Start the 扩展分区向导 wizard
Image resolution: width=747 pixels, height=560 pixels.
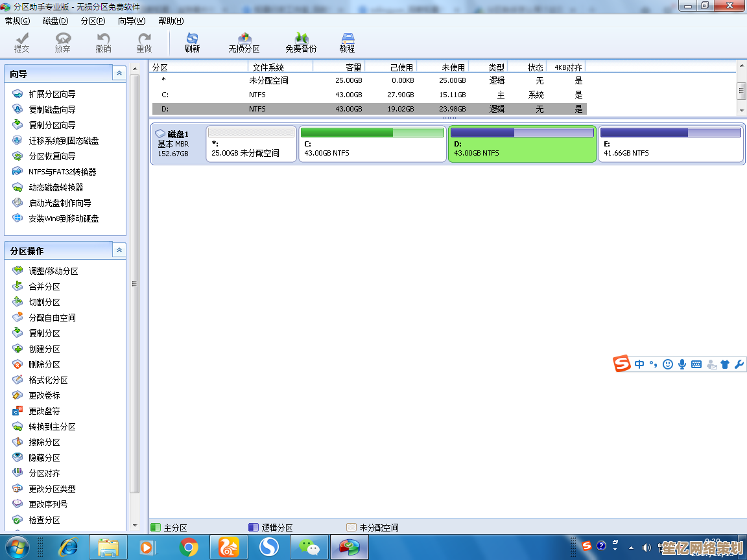pyautogui.click(x=52, y=94)
